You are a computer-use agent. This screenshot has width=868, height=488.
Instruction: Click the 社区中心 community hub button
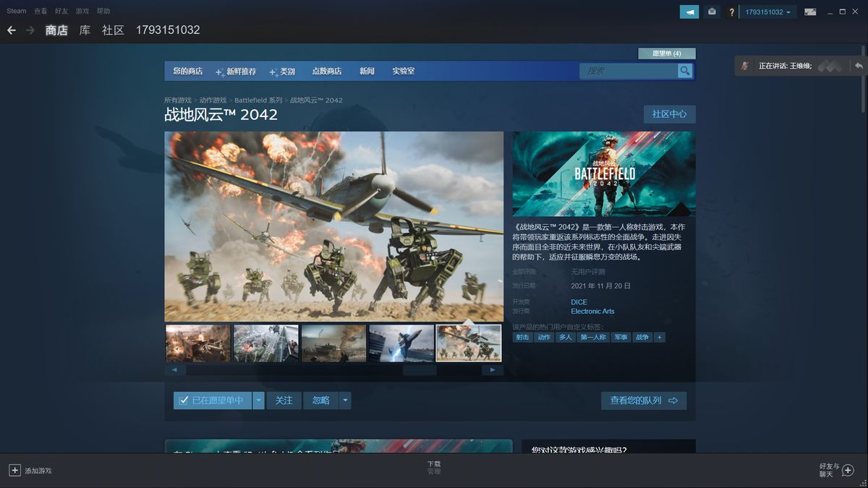tap(669, 114)
